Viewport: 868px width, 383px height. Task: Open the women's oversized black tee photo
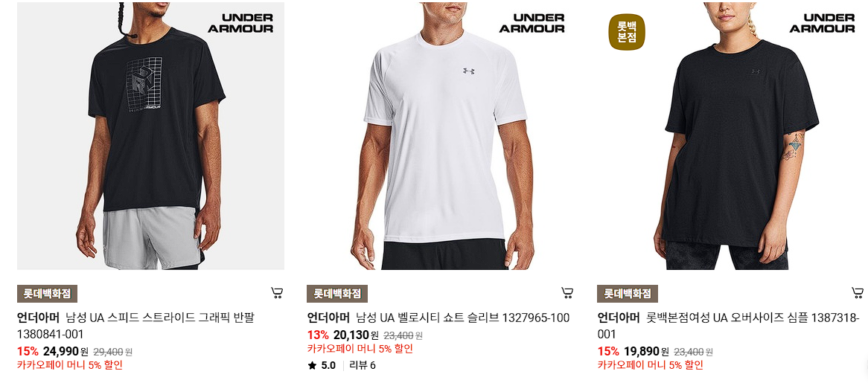tap(732, 136)
